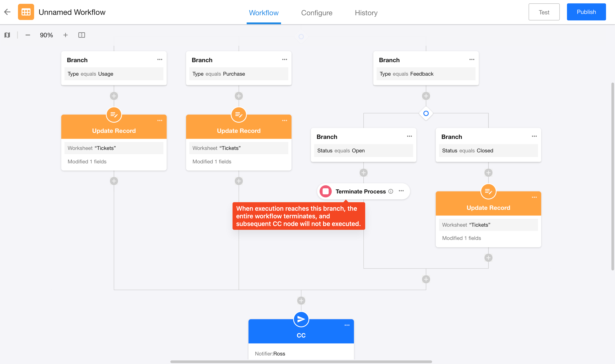This screenshot has width=615, height=364.
Task: Click the nested branch diamond node under Feedback
Action: tap(426, 113)
